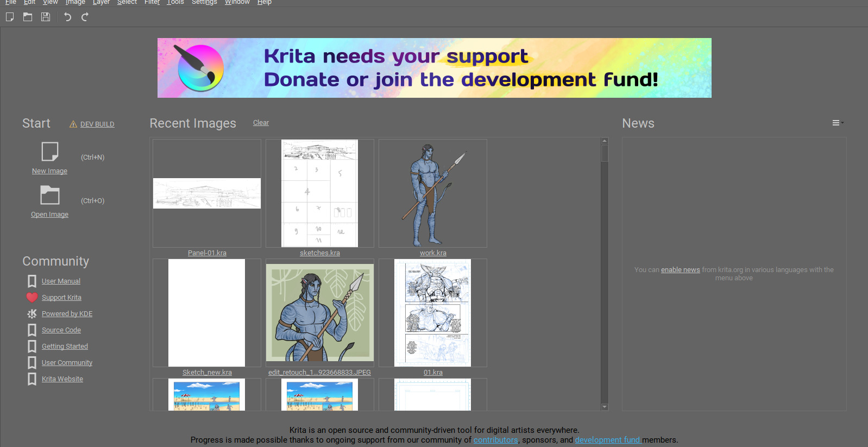
Task: Open the Edit menu
Action: [x=29, y=2]
